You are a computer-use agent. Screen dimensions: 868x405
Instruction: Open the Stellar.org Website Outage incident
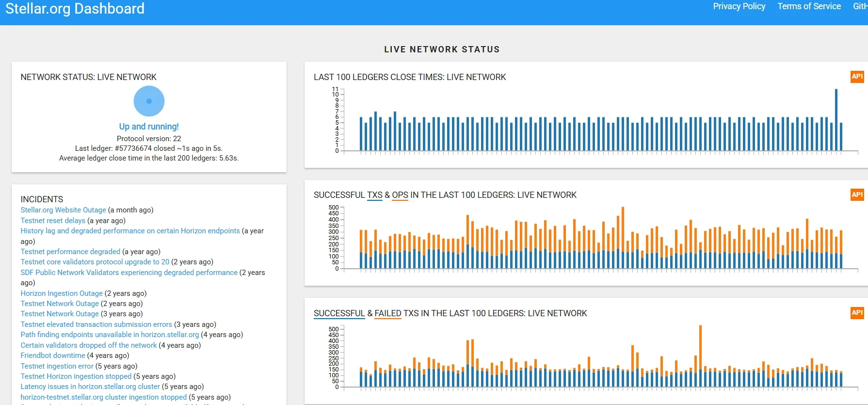(63, 210)
